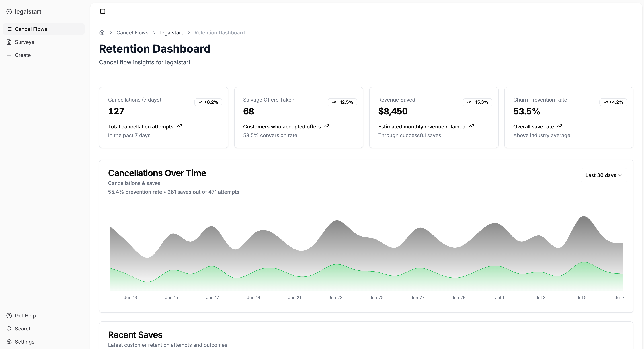Click the Get Help question icon
Screen dimensions: 644x349
(x=9, y=315)
